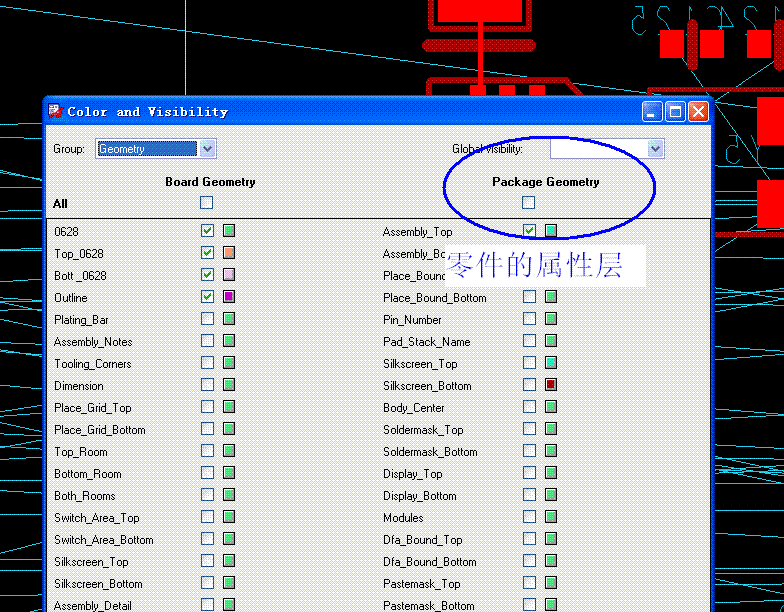Pick the color swatch for Pin_Number
The image size is (784, 612).
click(x=551, y=318)
